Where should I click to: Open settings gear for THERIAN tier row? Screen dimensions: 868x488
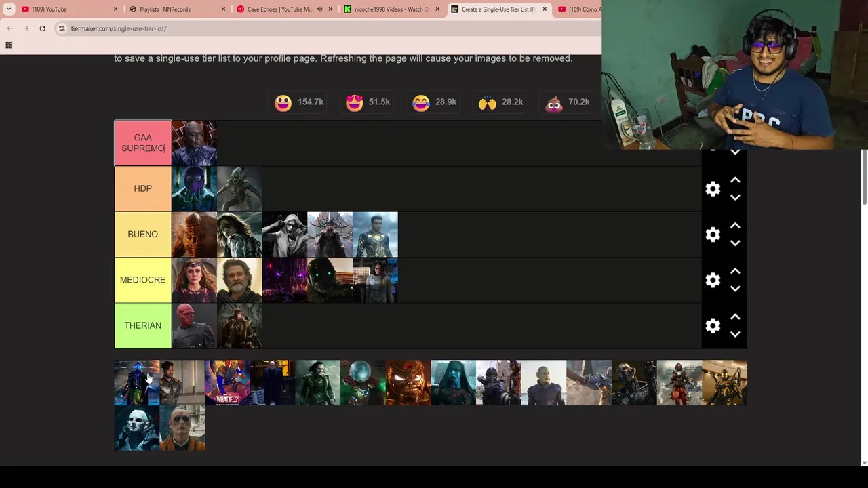tap(713, 326)
